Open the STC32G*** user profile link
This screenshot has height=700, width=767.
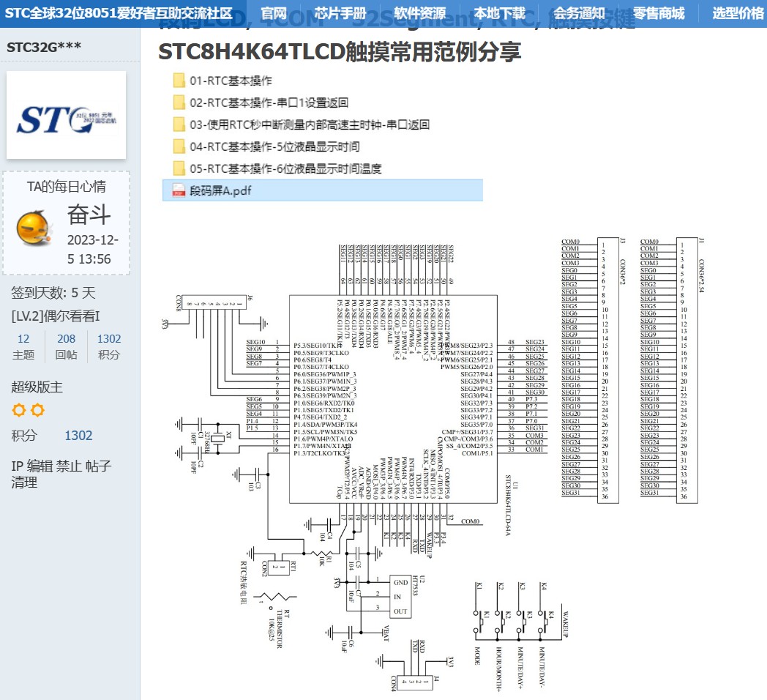coord(43,47)
